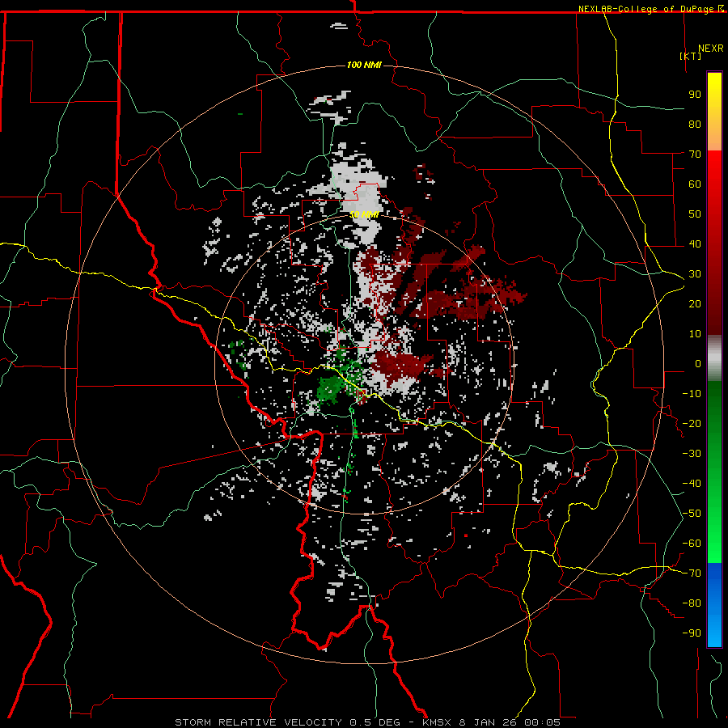
Task: Click the '20' value on velocity scale
Action: coord(695,303)
